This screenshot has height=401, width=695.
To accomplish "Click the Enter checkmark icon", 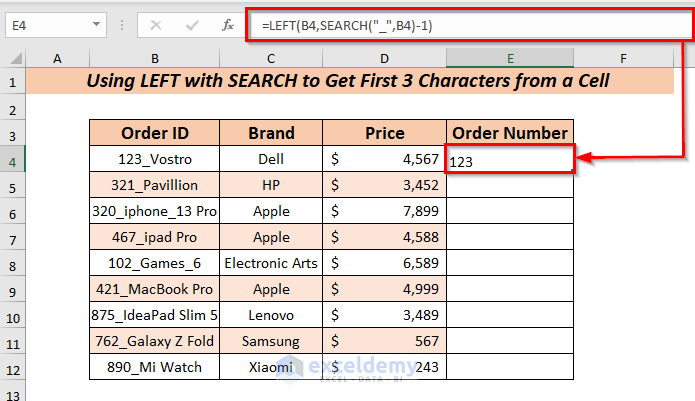I will (x=193, y=23).
